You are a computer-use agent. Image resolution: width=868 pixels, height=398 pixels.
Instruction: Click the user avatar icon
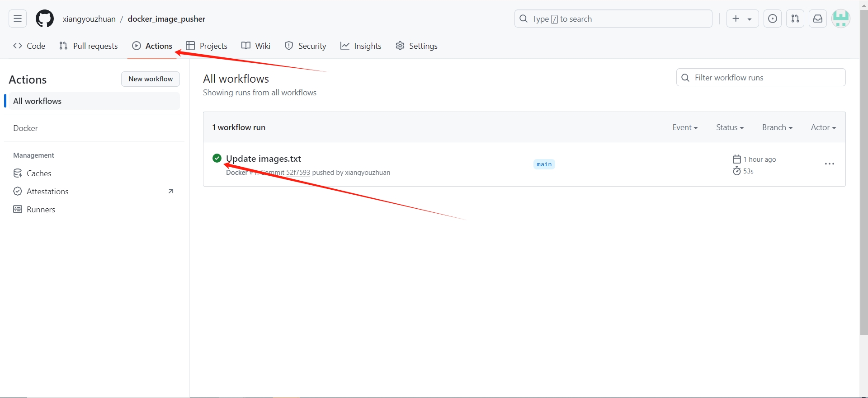[841, 19]
